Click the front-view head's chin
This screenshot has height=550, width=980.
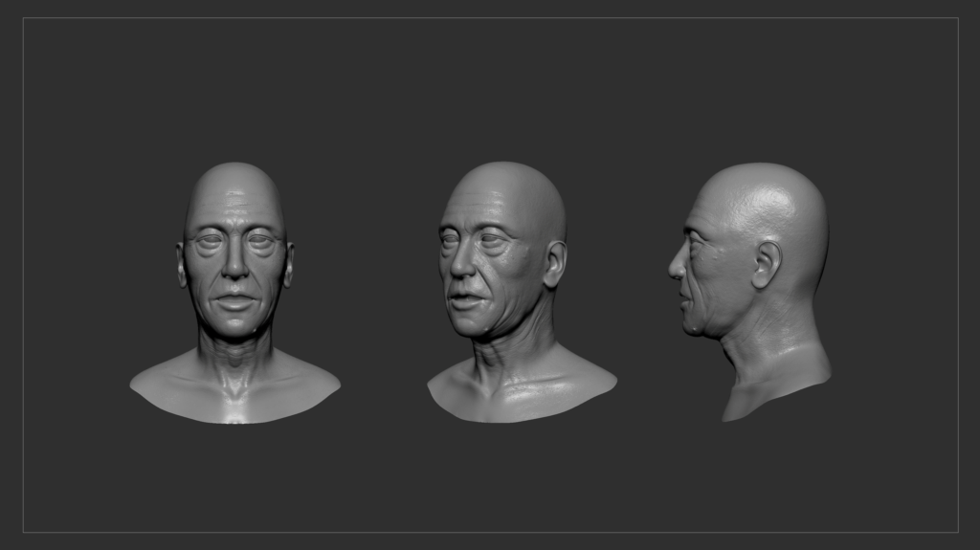[234, 327]
